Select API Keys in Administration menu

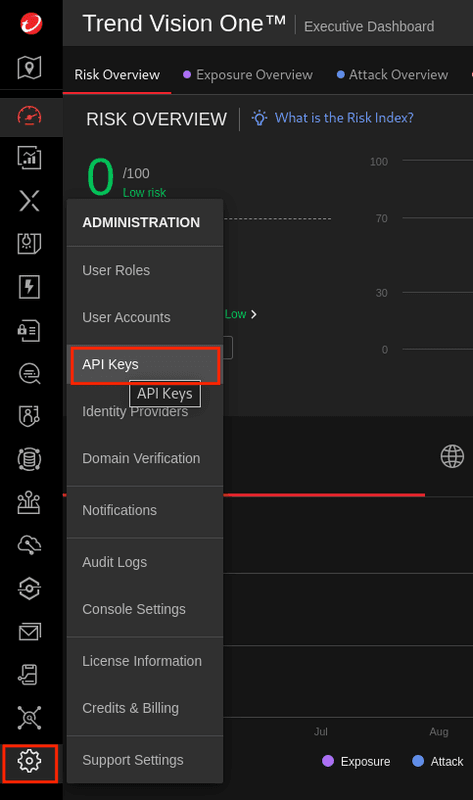[145, 364]
